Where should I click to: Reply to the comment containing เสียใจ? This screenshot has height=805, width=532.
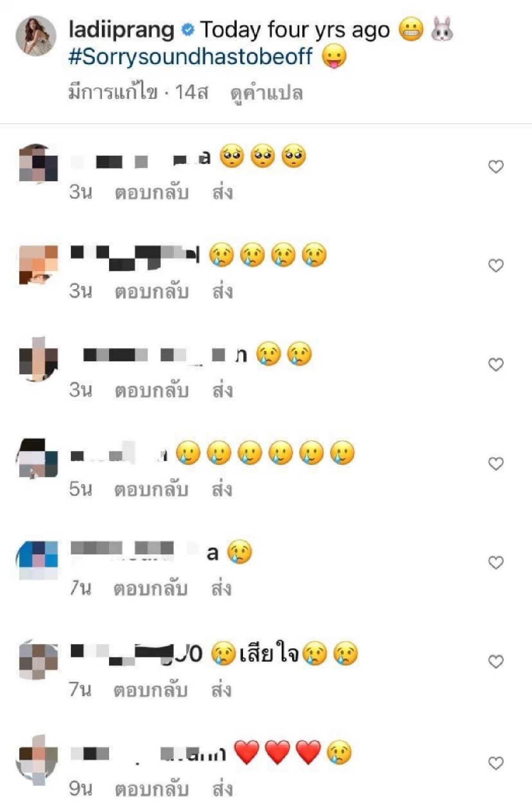point(151,691)
